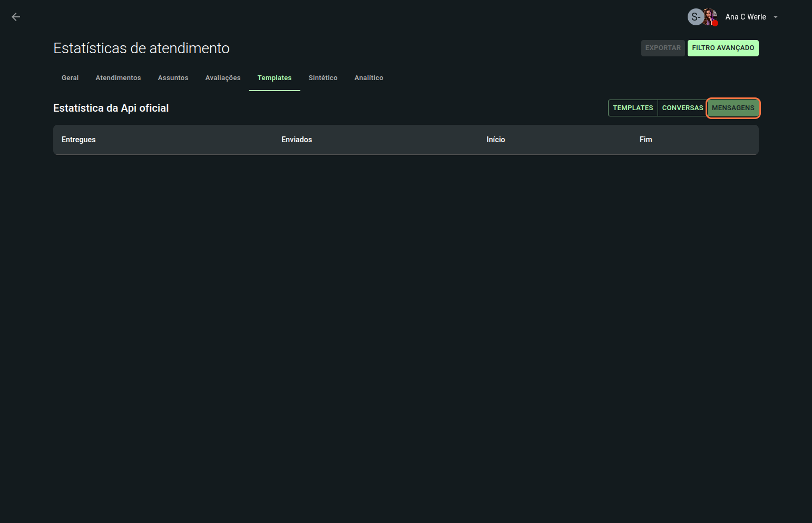The image size is (812, 523).
Task: Switch to the Sintético tab
Action: point(323,78)
